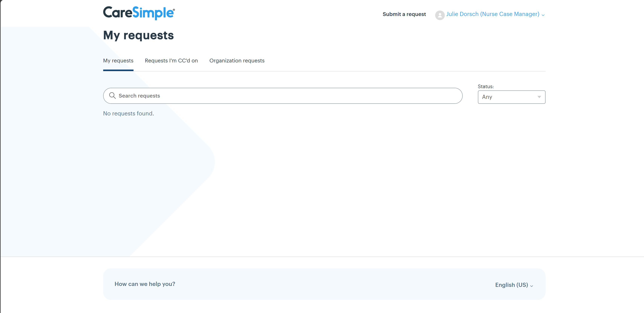Click the CareSimple logo
This screenshot has height=313, width=644.
click(x=139, y=13)
